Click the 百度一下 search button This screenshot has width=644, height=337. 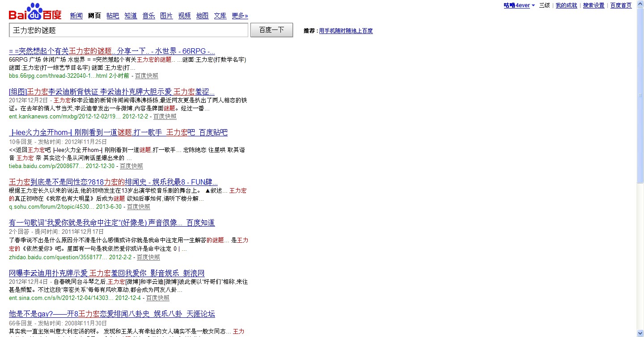[272, 30]
